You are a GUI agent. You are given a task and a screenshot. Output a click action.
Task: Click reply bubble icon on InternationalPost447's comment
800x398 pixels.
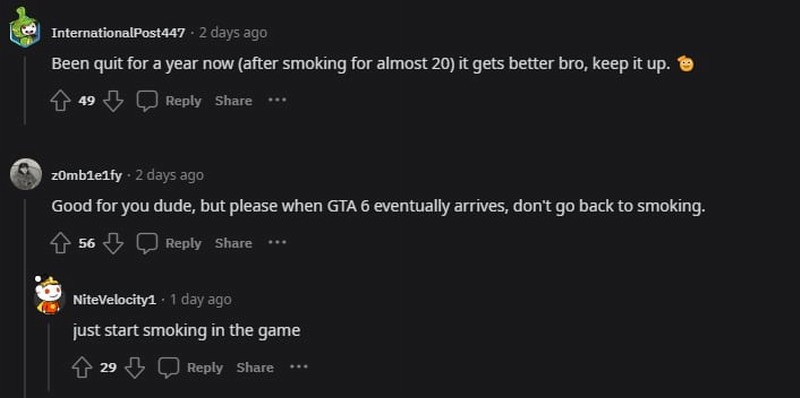coord(147,101)
